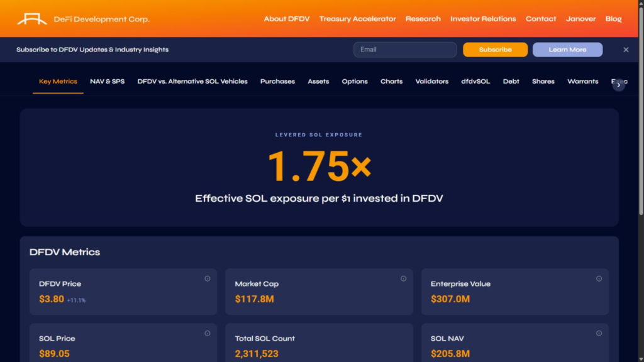Open the Janover link

tap(580, 19)
